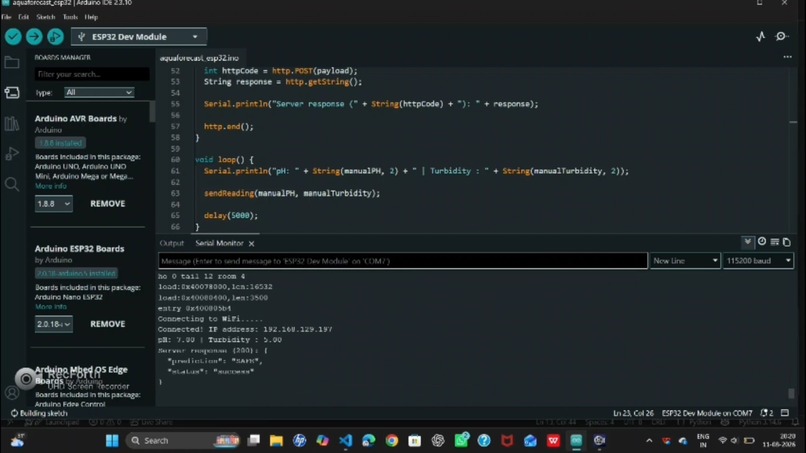Select the Serial Monitor tab
The width and height of the screenshot is (806, 453).
coord(219,243)
